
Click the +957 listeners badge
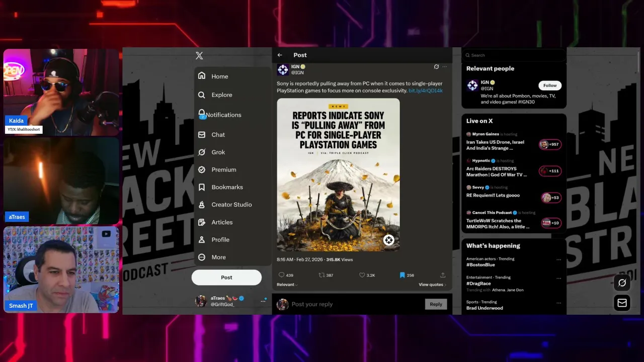(549, 144)
